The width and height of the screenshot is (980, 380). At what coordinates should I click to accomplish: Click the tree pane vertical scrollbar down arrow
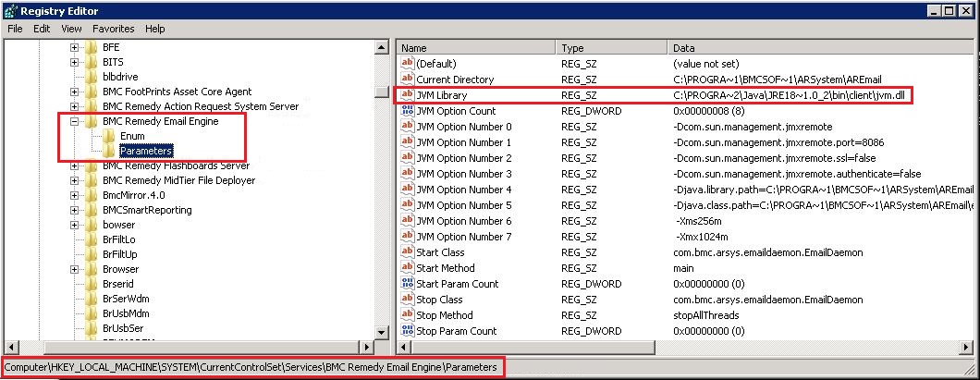click(x=381, y=331)
